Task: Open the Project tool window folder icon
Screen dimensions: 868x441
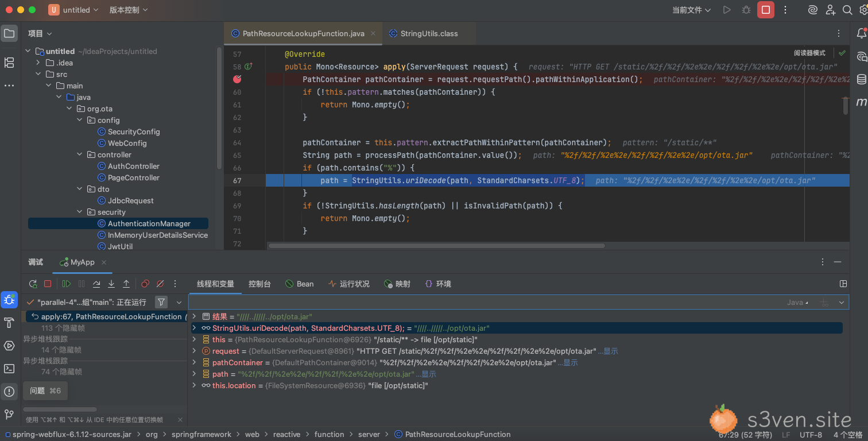Action: pos(9,33)
